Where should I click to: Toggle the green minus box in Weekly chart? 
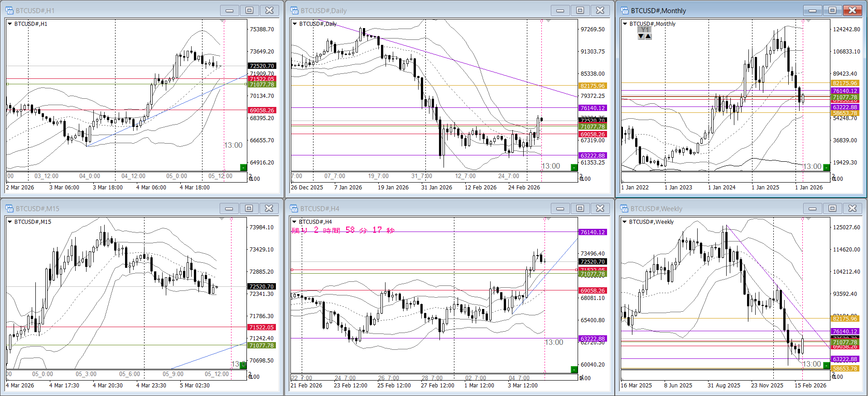(x=826, y=365)
